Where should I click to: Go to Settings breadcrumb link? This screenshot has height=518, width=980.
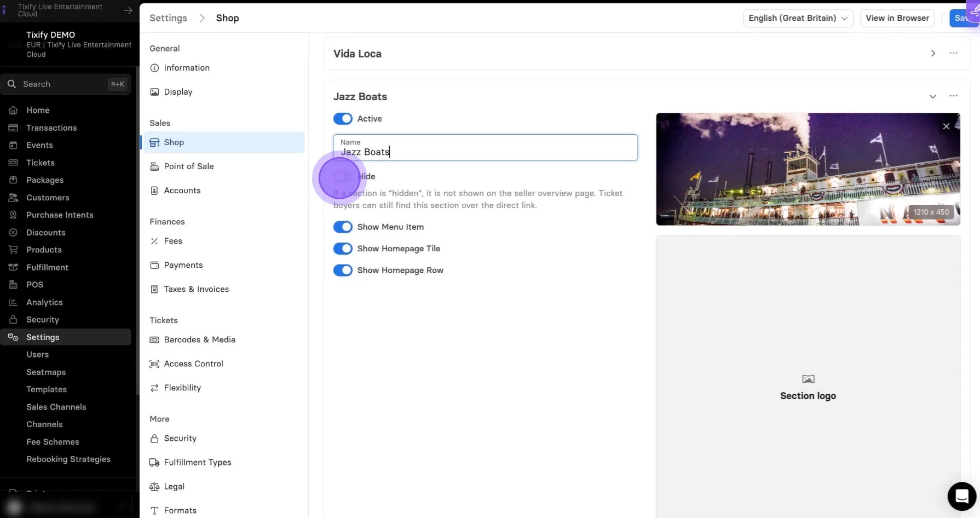click(168, 18)
